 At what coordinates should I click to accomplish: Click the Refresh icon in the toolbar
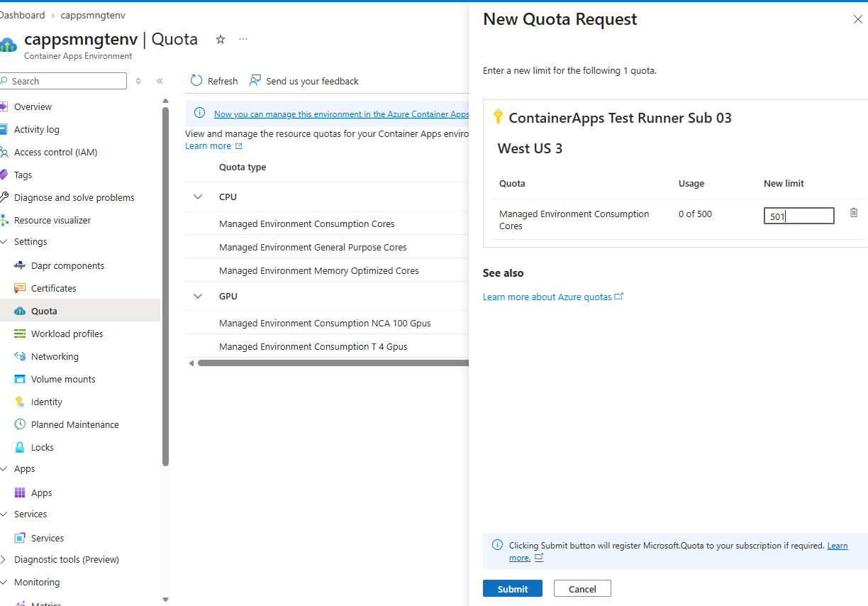(x=196, y=81)
